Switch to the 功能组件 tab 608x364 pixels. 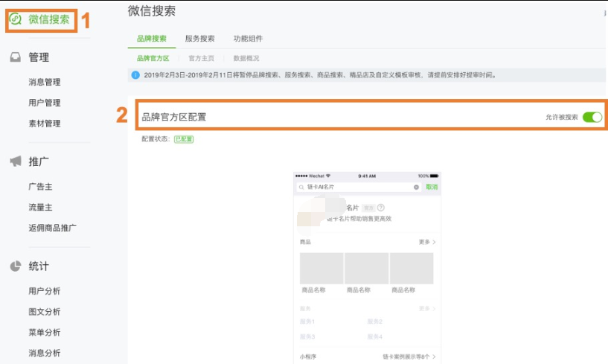[248, 39]
